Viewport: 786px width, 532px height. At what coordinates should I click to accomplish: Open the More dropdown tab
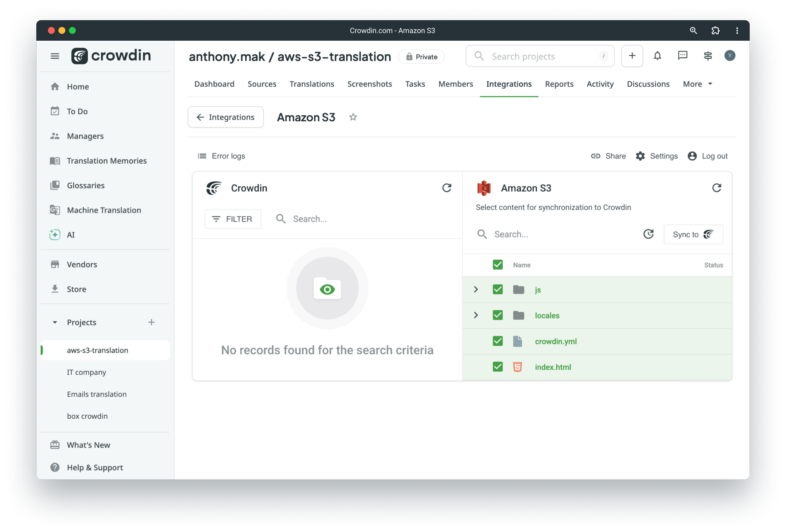[x=698, y=84]
